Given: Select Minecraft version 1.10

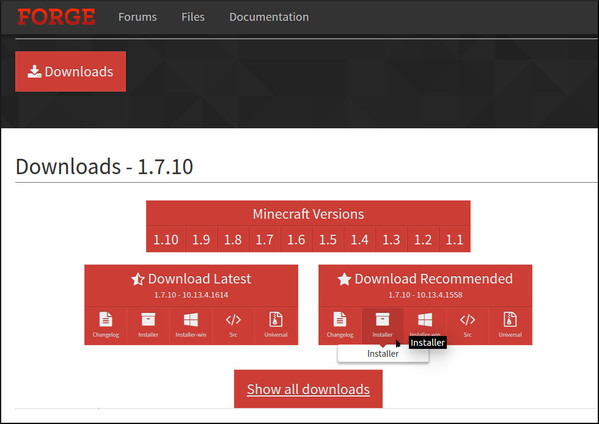Looking at the screenshot, I should coord(166,240).
